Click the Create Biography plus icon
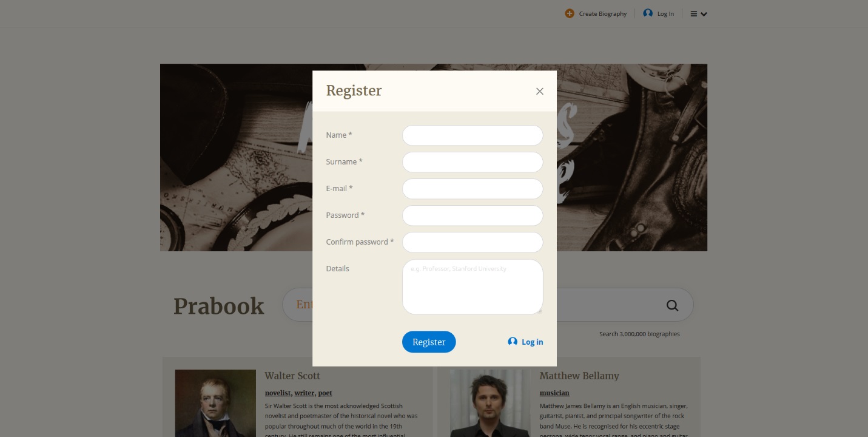 coord(570,13)
